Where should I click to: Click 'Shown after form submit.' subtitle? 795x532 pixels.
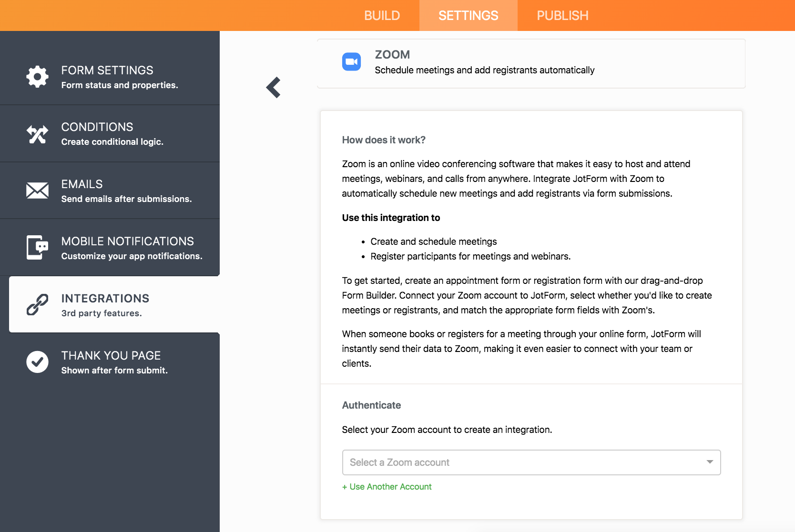pos(114,371)
